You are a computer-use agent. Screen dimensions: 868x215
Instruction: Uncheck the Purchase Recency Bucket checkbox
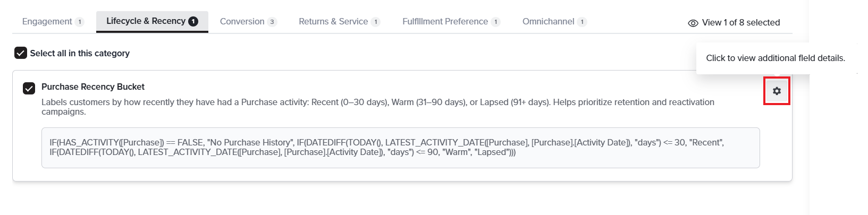point(29,88)
